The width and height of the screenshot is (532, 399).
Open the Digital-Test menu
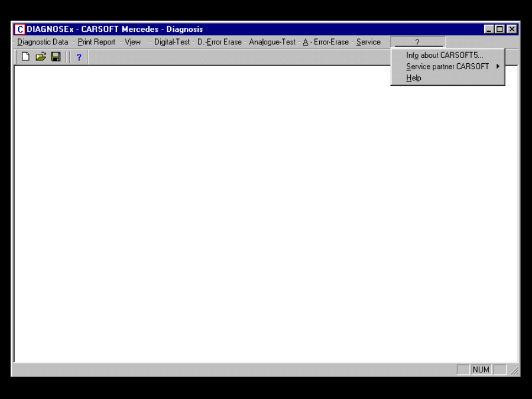click(x=172, y=42)
